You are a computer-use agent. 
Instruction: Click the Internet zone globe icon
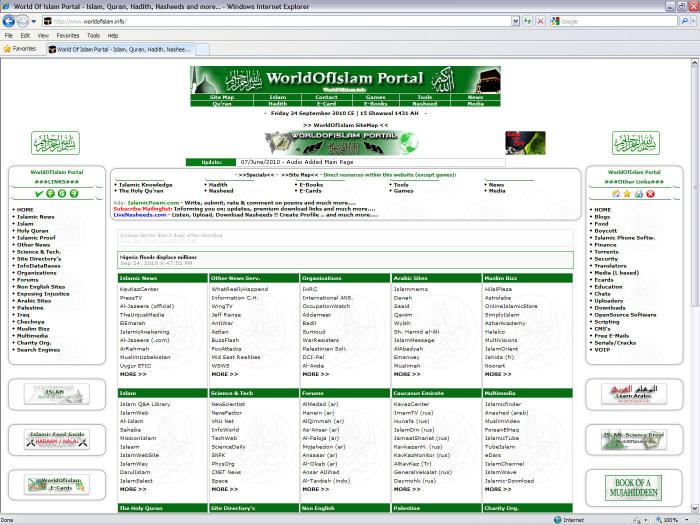click(x=558, y=520)
